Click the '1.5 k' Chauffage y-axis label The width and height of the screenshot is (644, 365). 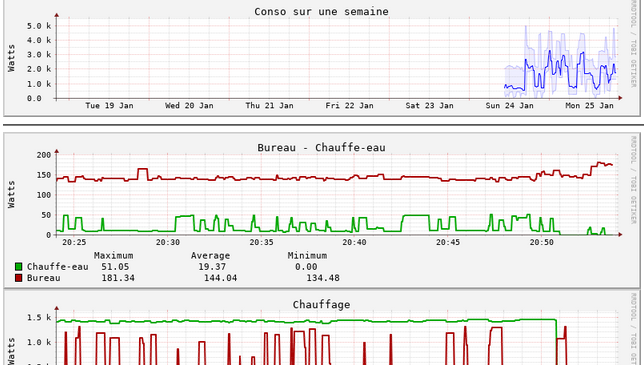(39, 317)
